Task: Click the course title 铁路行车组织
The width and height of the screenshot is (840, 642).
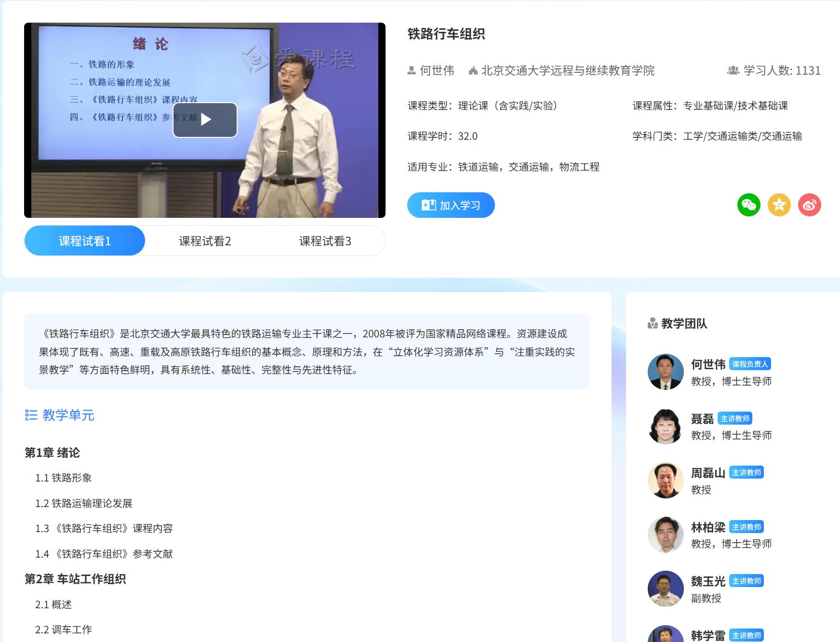Action: 446,34
